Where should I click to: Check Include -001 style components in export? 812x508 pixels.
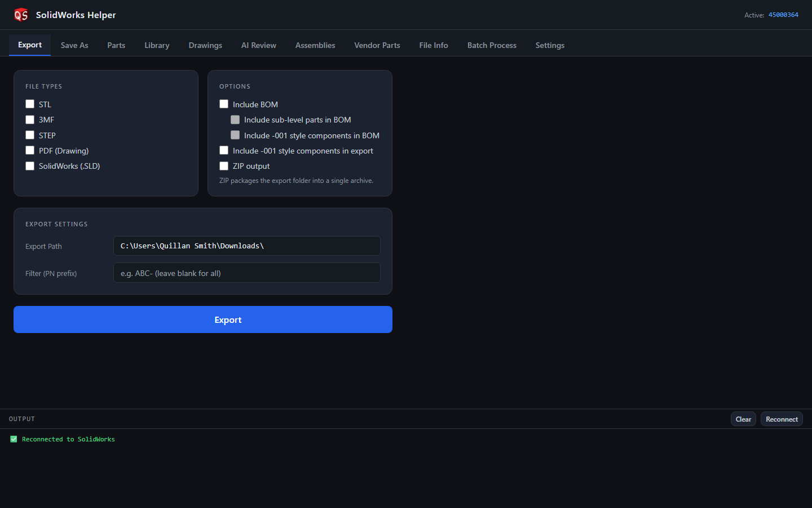(x=224, y=150)
